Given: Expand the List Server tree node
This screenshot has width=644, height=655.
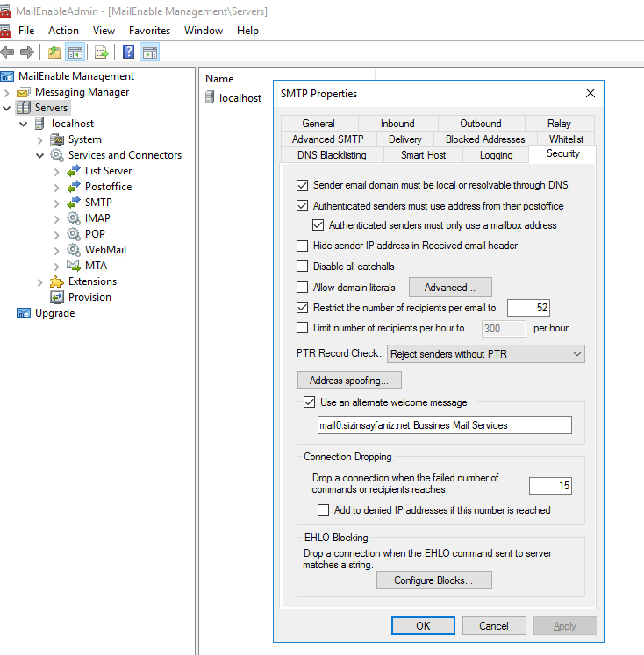Looking at the screenshot, I should (57, 172).
